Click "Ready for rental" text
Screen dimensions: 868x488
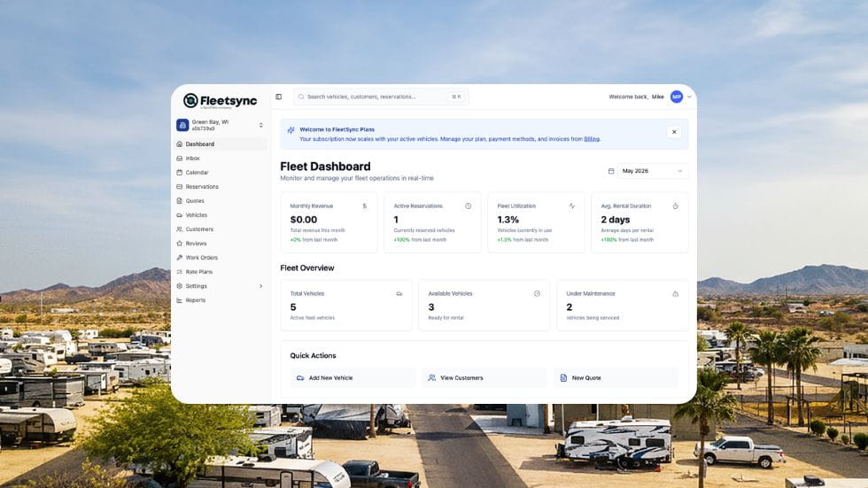click(x=446, y=318)
